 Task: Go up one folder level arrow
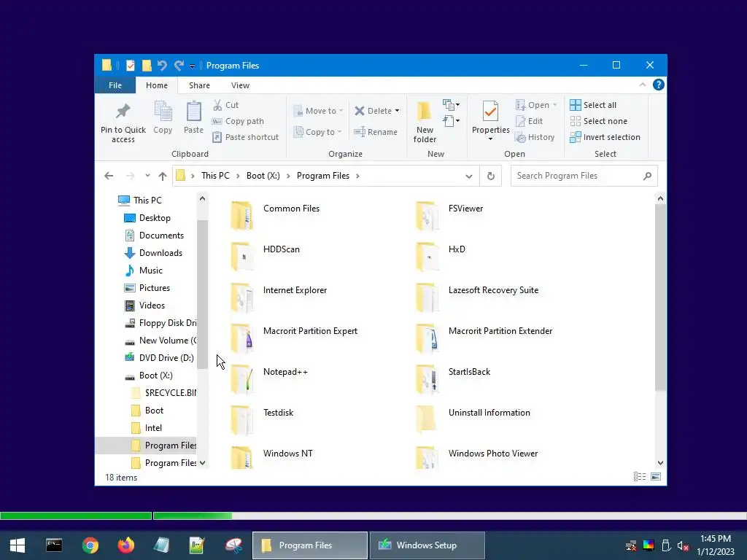coord(163,176)
